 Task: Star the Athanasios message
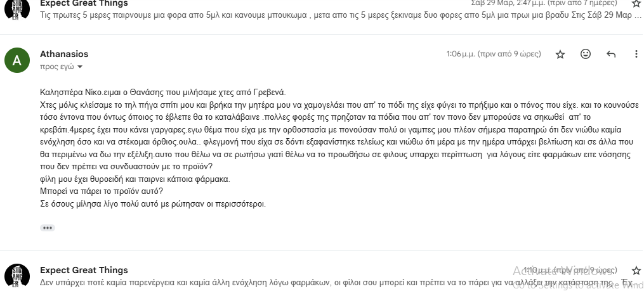point(560,55)
